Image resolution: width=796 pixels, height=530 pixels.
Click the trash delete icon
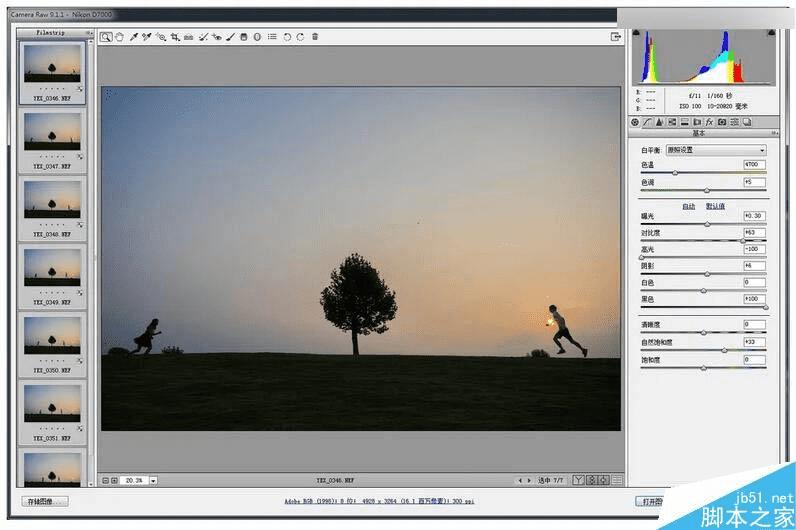315,37
